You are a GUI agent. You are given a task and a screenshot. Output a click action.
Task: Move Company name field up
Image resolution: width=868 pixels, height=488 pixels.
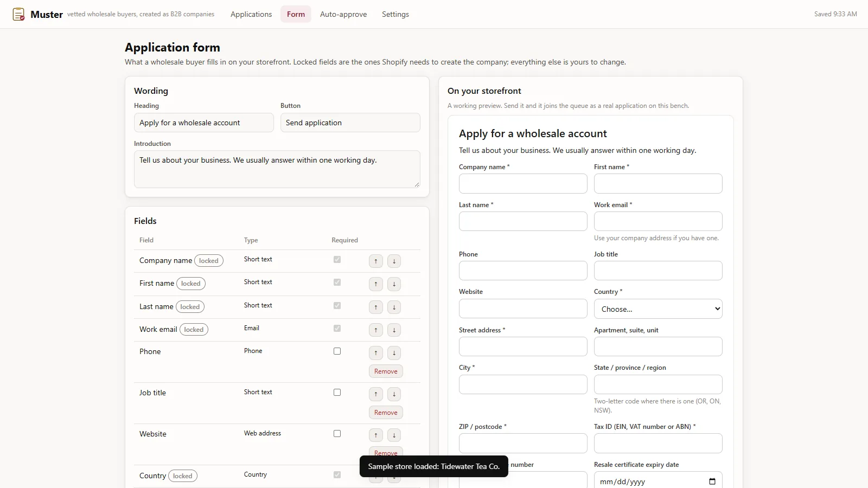[x=375, y=261]
